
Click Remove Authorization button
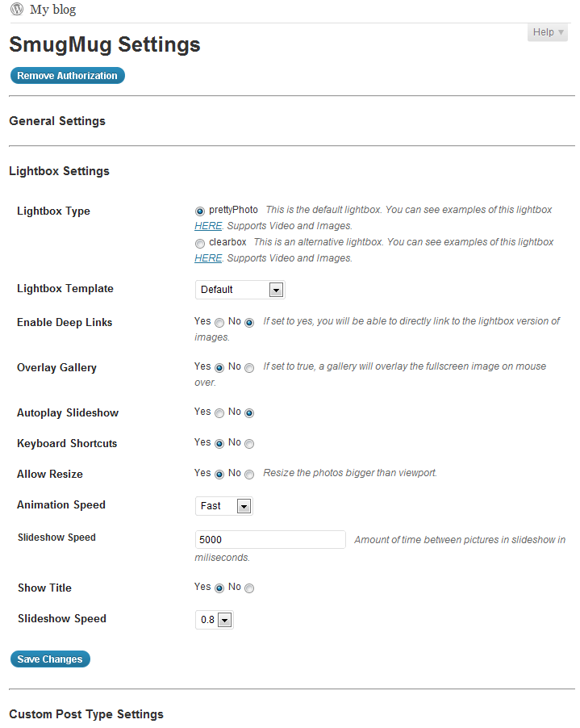click(x=67, y=76)
